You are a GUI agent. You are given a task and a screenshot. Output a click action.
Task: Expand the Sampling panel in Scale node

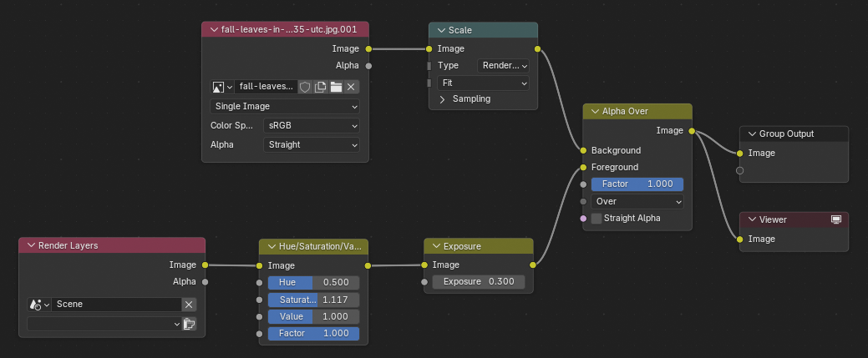click(x=443, y=99)
